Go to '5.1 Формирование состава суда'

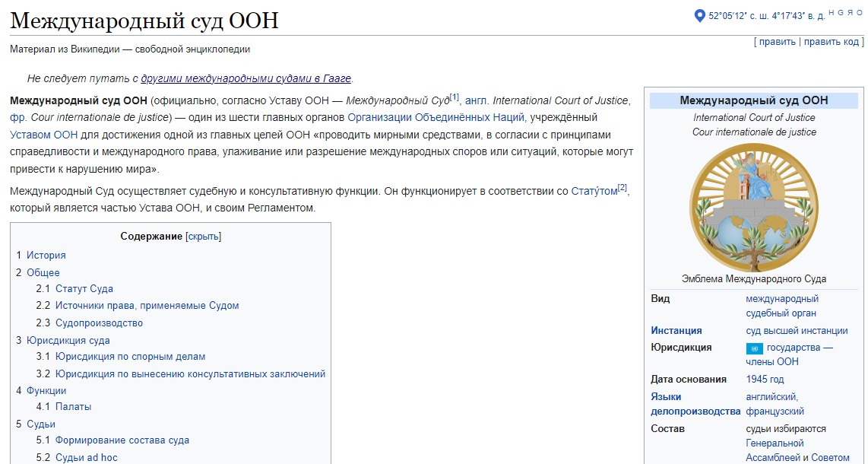(112, 440)
